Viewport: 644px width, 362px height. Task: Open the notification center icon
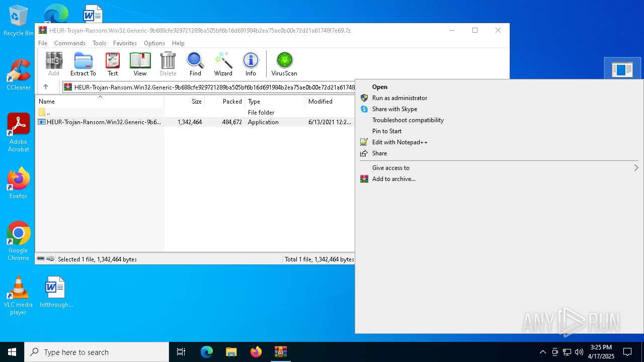pos(627,352)
